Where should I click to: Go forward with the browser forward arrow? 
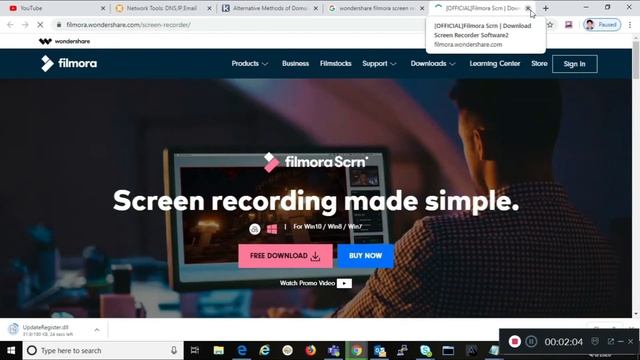coord(25,25)
